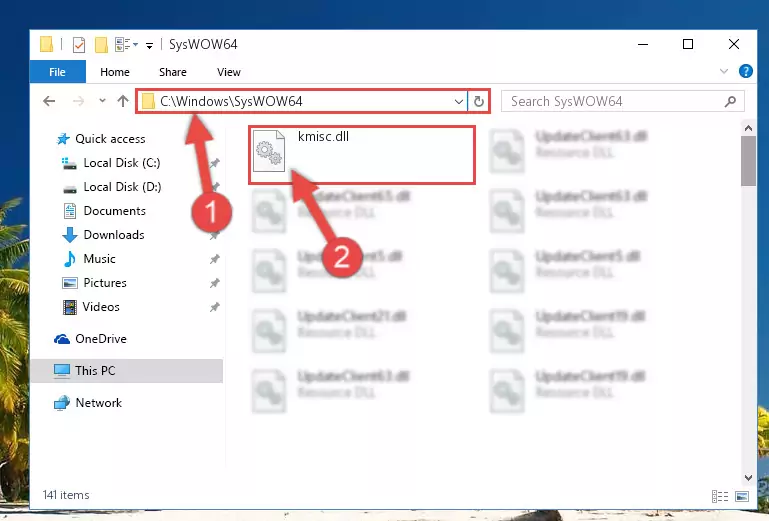Open Videos in the sidebar

coord(101,307)
